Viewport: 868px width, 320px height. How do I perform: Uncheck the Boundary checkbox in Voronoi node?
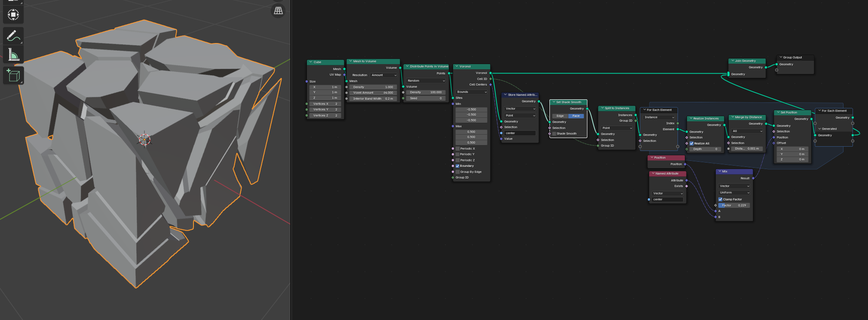pos(457,166)
